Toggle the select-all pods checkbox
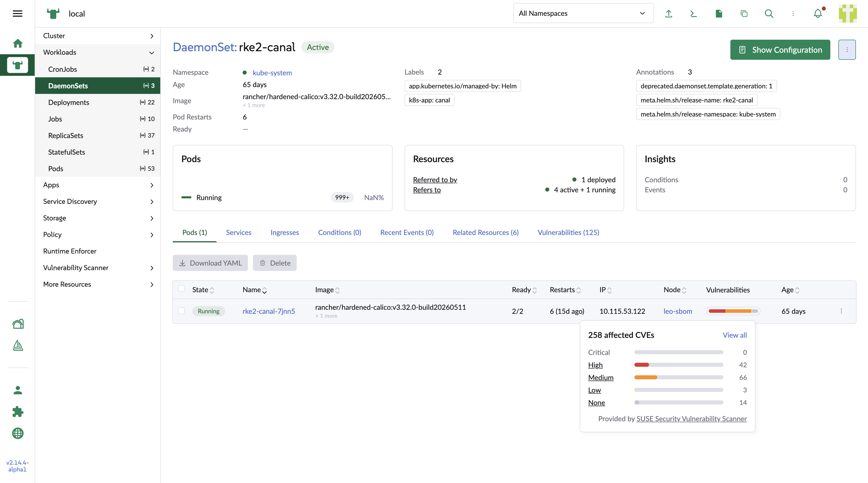The width and height of the screenshot is (868, 483). coord(181,288)
